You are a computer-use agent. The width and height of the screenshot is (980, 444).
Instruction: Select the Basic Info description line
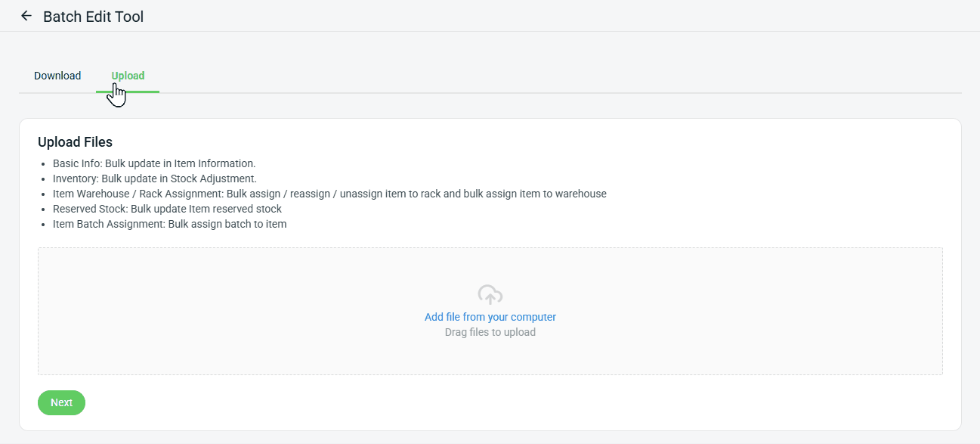click(154, 163)
